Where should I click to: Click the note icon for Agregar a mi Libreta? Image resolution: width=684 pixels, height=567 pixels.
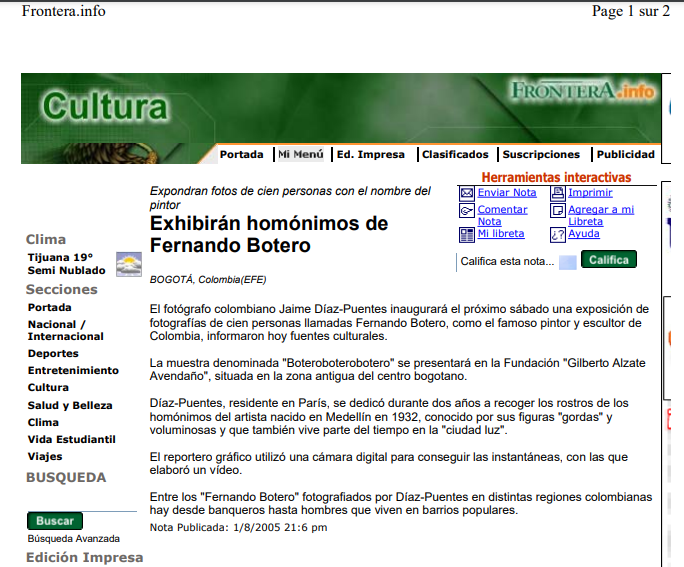558,210
